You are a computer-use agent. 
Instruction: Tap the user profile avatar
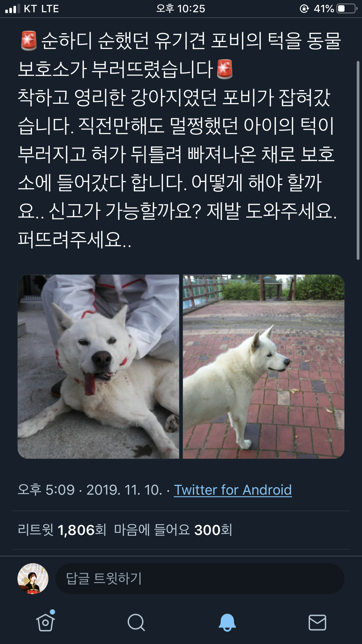click(33, 578)
